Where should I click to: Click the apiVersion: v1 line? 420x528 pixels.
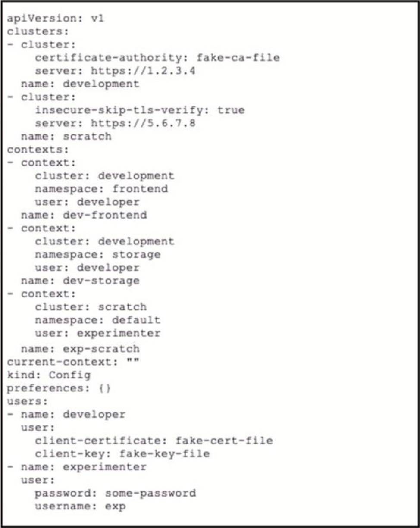pyautogui.click(x=55, y=19)
